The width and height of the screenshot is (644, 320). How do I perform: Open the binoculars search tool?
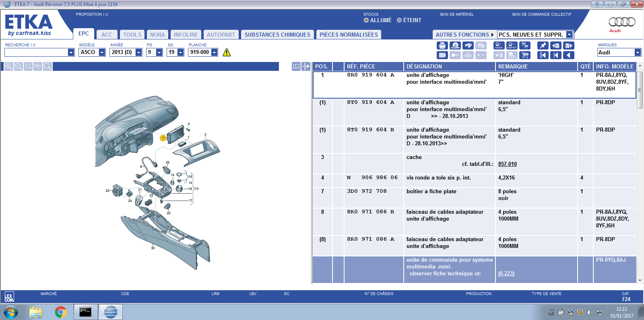pyautogui.click(x=468, y=45)
